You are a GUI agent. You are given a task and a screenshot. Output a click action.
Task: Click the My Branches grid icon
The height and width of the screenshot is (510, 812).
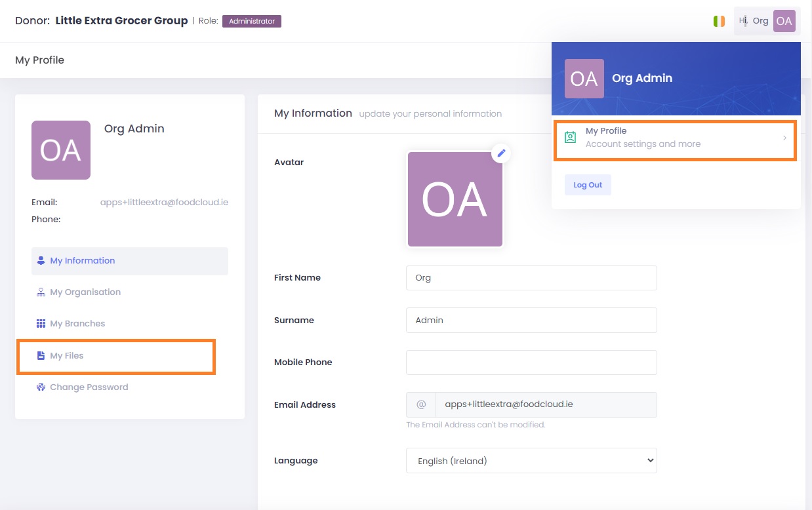click(x=41, y=323)
